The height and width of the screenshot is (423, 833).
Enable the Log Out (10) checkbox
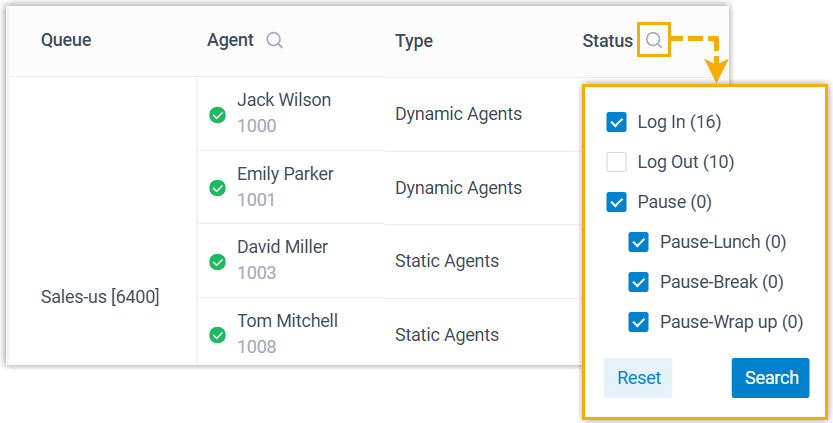click(616, 162)
